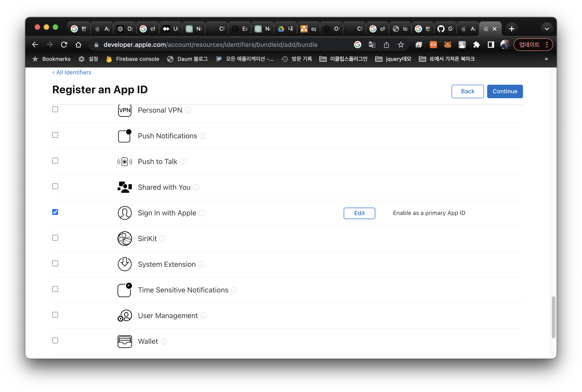The image size is (582, 392).
Task: Click the MetaMask fox extension icon
Action: [447, 45]
